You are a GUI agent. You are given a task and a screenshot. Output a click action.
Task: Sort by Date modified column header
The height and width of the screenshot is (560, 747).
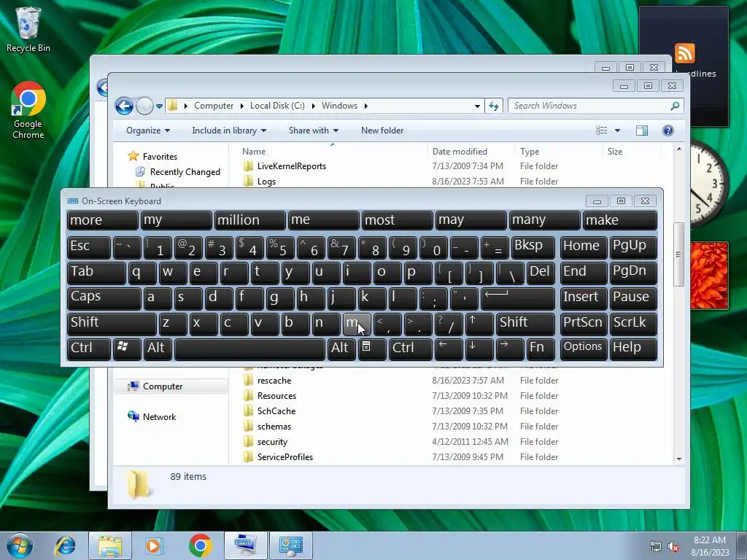(x=460, y=152)
